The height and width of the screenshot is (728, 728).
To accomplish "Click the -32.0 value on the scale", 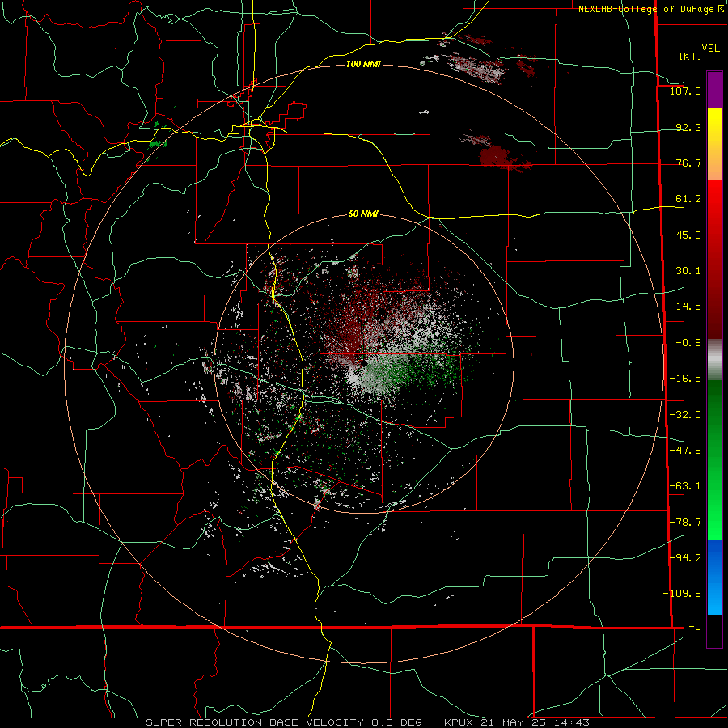I will [x=685, y=415].
